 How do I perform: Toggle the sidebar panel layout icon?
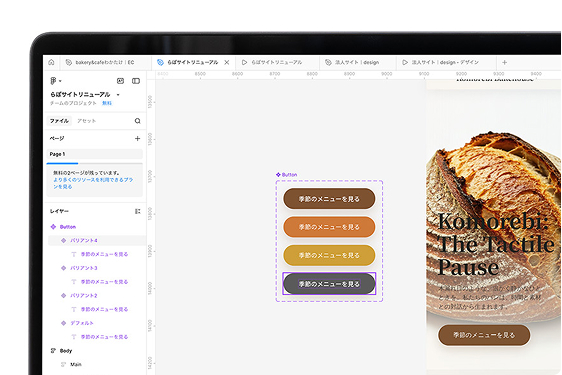136,81
